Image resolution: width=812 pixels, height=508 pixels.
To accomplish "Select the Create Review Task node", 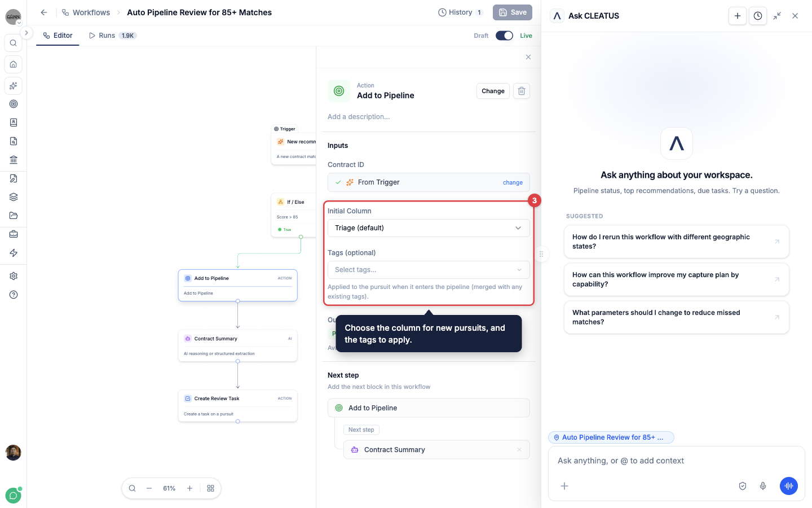I will (x=238, y=406).
